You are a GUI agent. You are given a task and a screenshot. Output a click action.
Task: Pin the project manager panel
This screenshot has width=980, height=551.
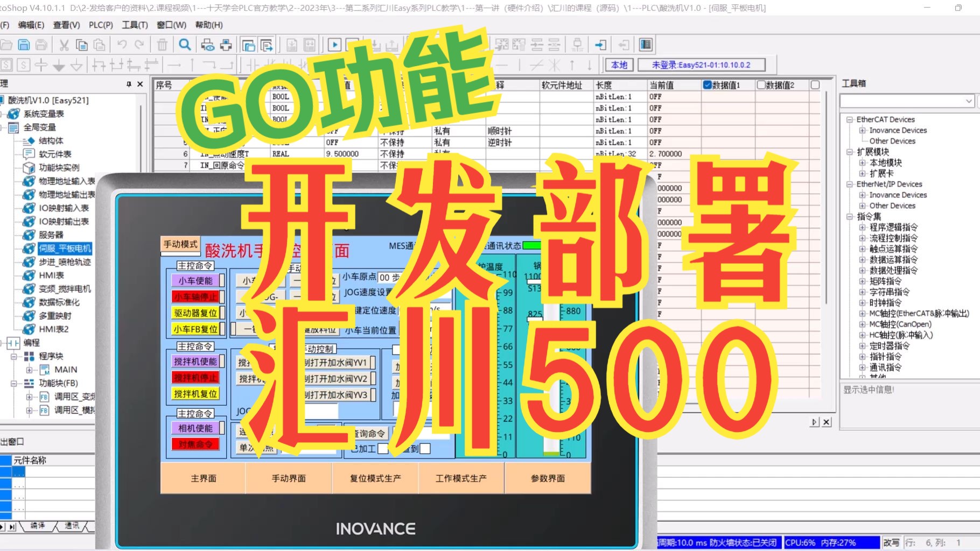coord(129,84)
